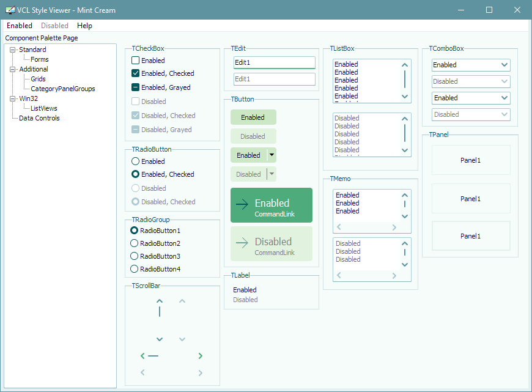Click the enabled vertical TScrollBar thumb
532x392 pixels.
(160, 311)
